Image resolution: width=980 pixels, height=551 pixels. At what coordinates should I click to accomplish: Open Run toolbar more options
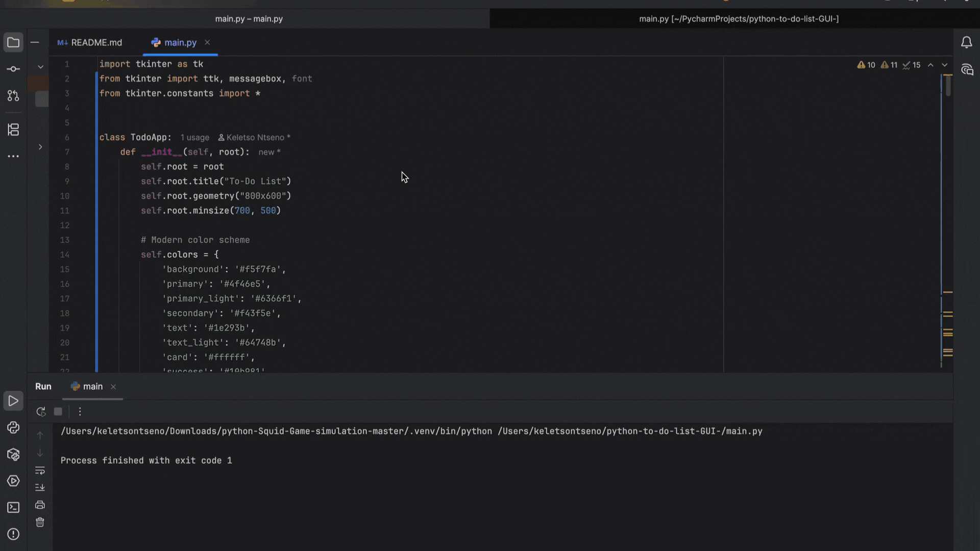pyautogui.click(x=80, y=411)
